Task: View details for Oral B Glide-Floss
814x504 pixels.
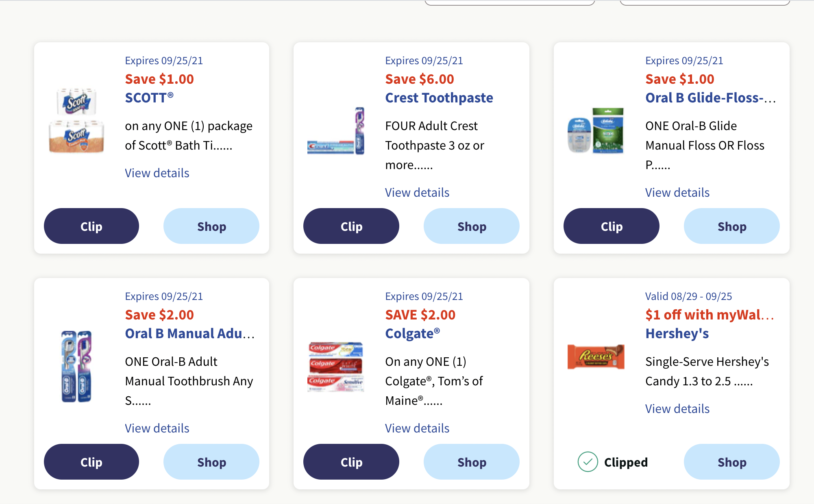Action: (677, 193)
